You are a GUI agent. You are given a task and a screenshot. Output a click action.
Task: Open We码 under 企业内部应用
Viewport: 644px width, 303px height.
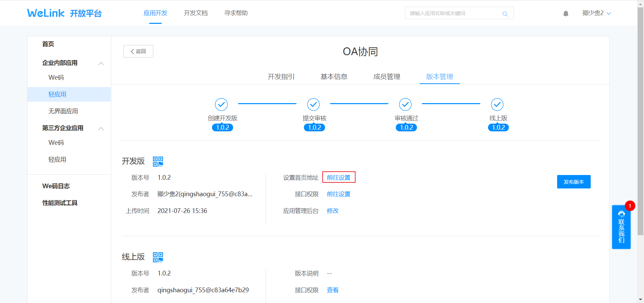[56, 78]
